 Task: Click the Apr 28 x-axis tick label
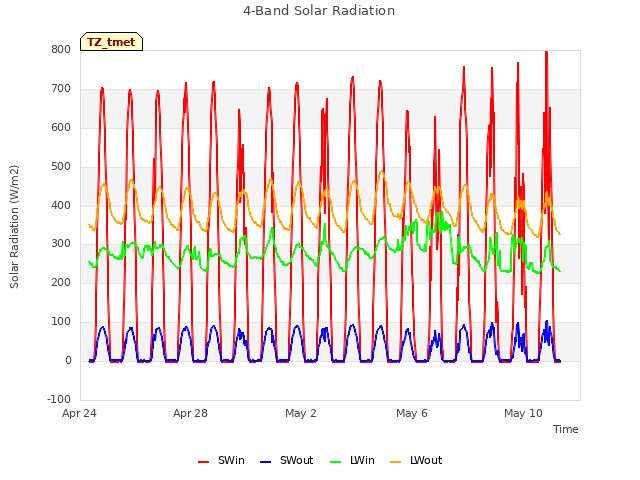click(190, 413)
